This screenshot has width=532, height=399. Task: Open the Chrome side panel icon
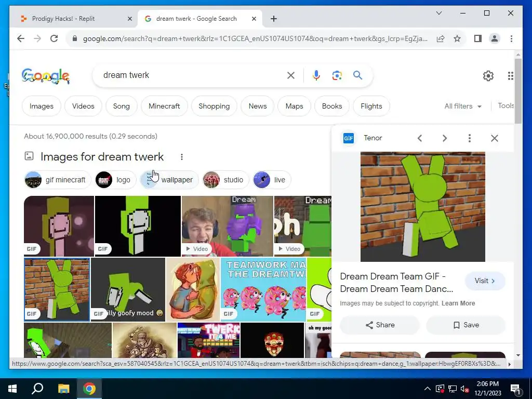pyautogui.click(x=478, y=38)
